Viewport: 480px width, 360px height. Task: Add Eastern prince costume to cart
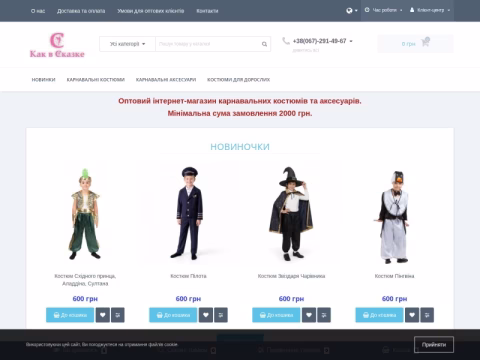(x=70, y=315)
